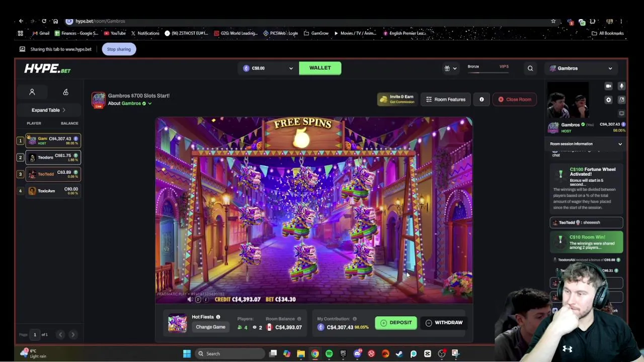Go to previous page of player list

click(x=60, y=334)
